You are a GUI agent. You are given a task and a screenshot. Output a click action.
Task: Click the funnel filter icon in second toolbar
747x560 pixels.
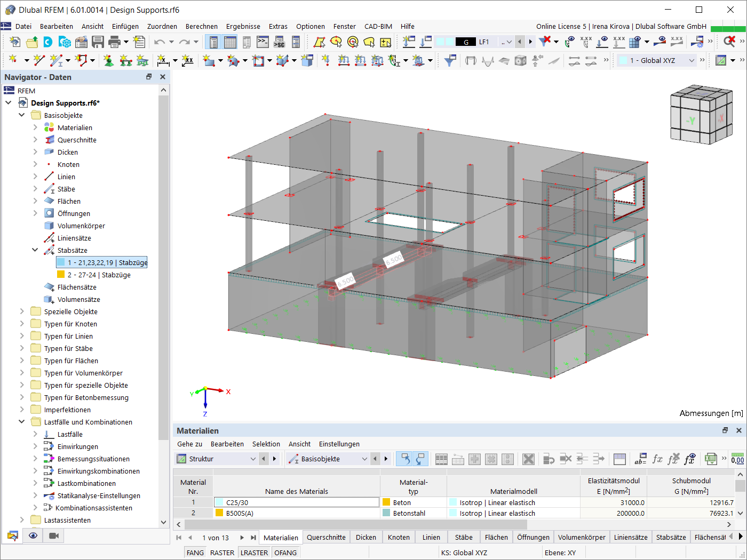(x=450, y=60)
